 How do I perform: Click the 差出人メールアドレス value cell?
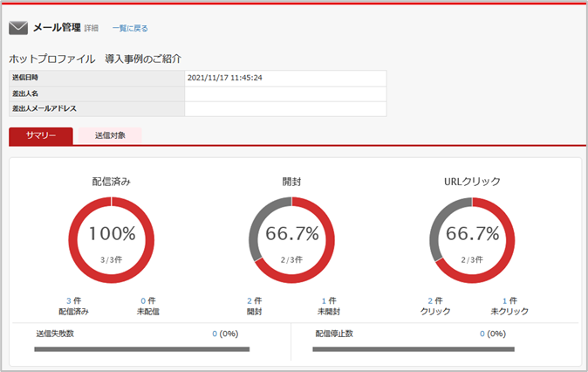coord(284,109)
